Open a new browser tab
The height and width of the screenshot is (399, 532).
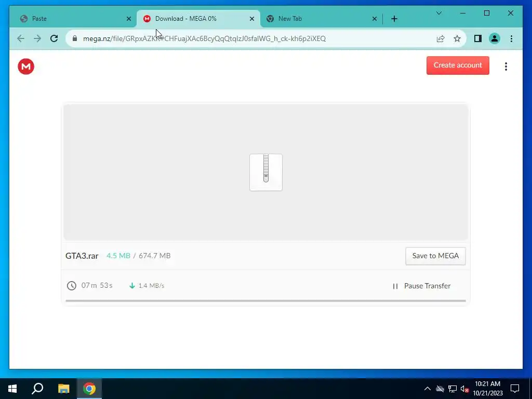point(394,19)
